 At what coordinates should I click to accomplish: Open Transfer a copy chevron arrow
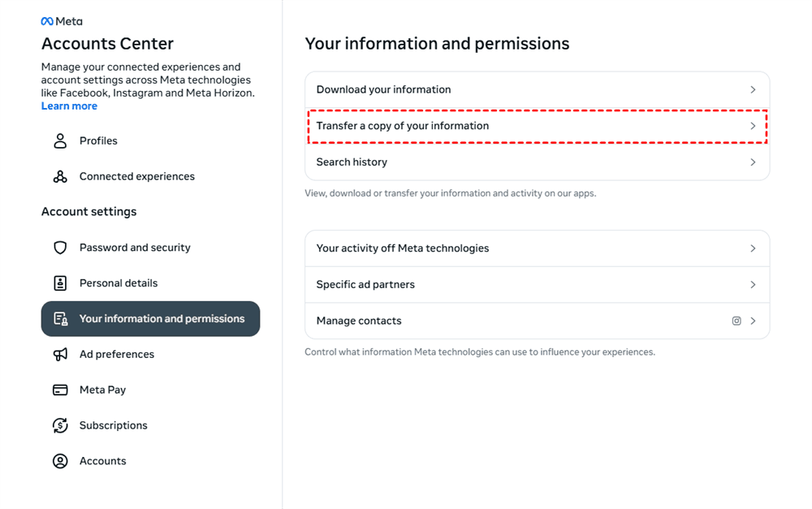coord(753,127)
